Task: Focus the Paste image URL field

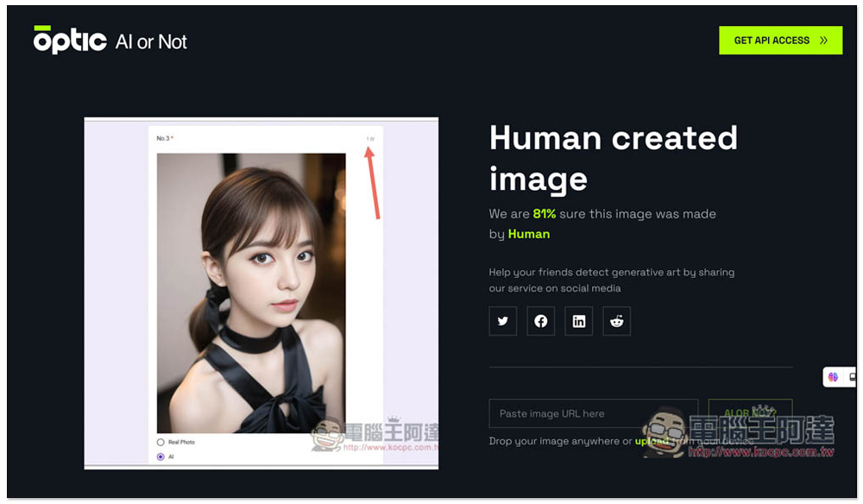Action: pyautogui.click(x=592, y=413)
